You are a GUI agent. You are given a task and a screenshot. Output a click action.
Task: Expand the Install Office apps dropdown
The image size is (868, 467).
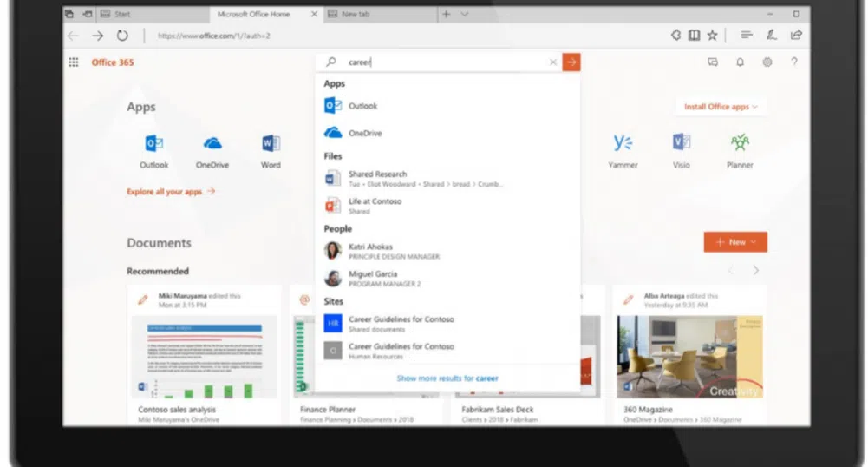click(x=721, y=107)
